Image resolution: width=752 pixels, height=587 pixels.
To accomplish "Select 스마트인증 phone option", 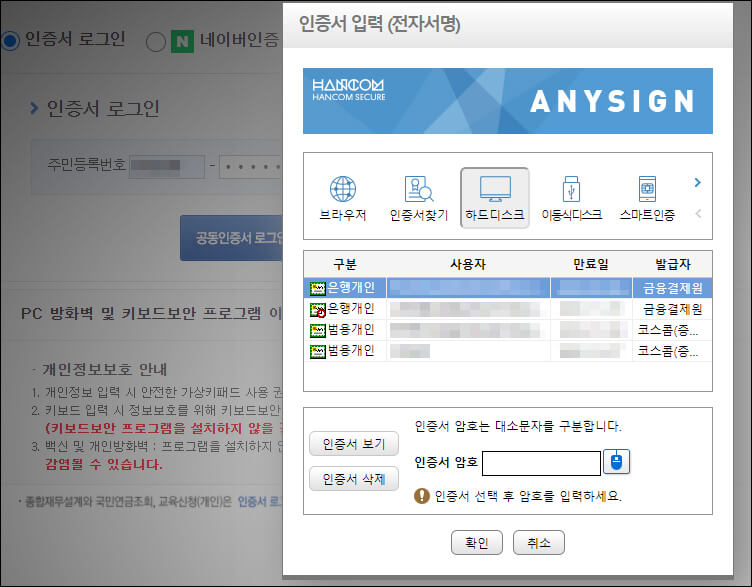I will tap(647, 198).
